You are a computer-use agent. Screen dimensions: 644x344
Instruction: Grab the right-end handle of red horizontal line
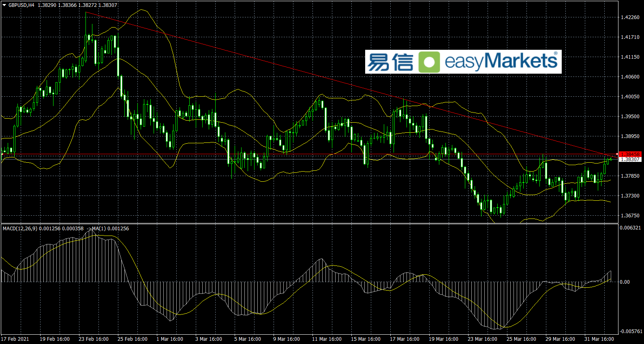tap(617, 154)
